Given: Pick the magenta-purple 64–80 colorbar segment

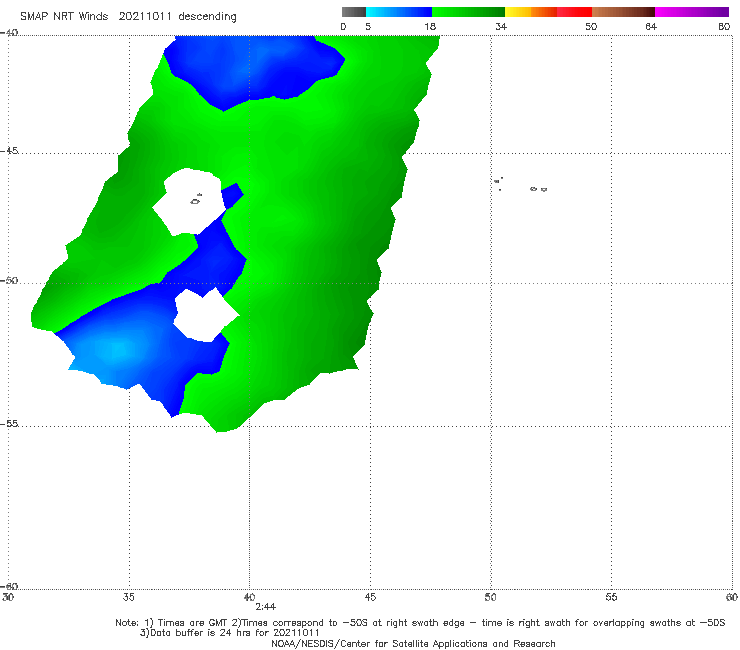Looking at the screenshot, I should point(692,12).
